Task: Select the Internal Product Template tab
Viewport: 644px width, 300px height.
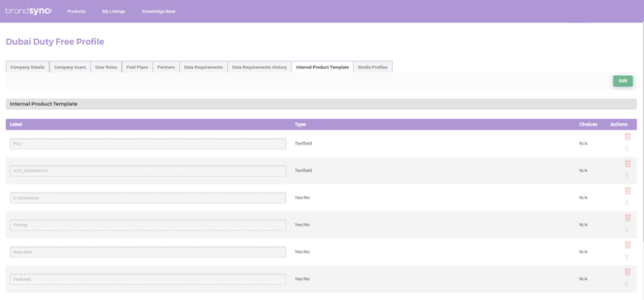Action: click(x=322, y=67)
